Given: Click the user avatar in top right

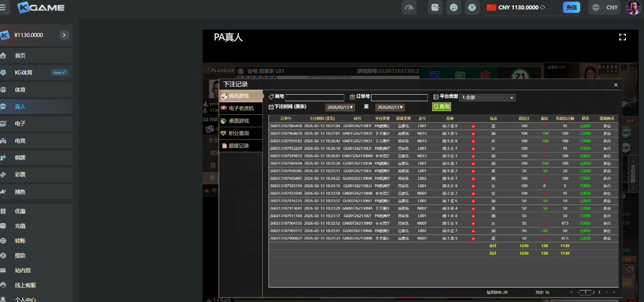Looking at the screenshot, I should 633,7.
